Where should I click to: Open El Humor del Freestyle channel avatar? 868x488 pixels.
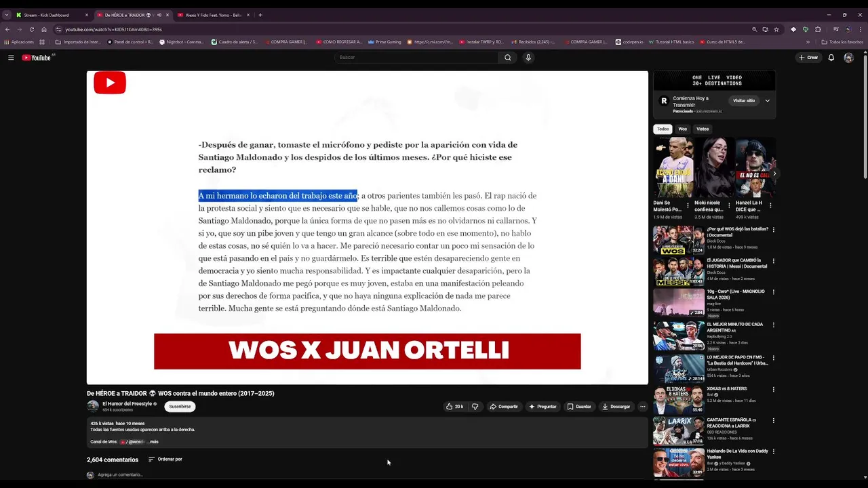(93, 407)
